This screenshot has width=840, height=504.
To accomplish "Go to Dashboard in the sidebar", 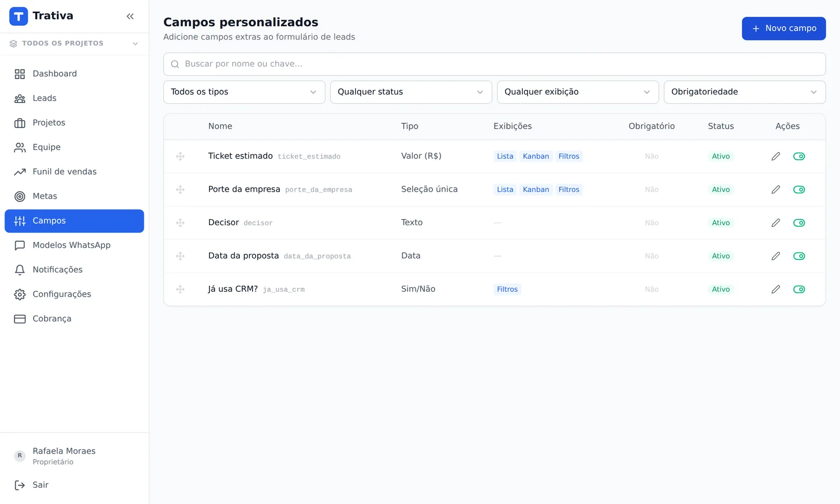I will click(74, 74).
